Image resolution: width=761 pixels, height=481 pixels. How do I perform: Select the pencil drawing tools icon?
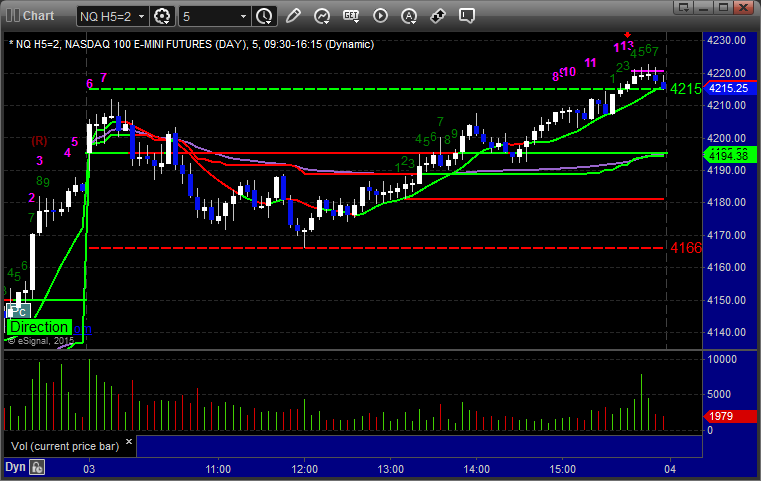[x=293, y=16]
